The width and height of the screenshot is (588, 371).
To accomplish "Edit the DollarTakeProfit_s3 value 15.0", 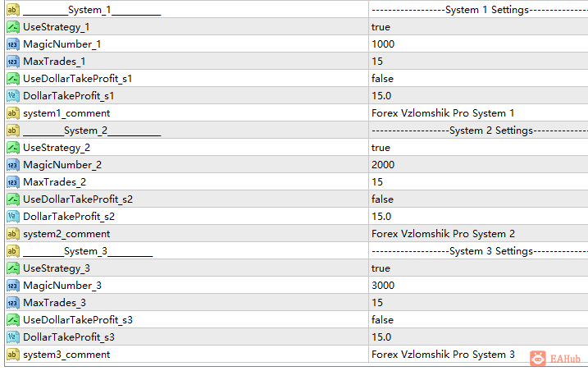I will click(x=381, y=337).
